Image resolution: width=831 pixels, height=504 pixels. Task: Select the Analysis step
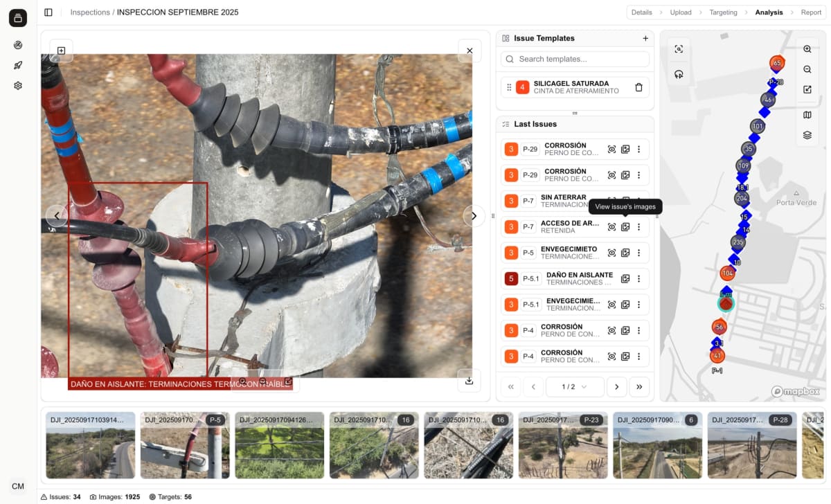(x=769, y=12)
